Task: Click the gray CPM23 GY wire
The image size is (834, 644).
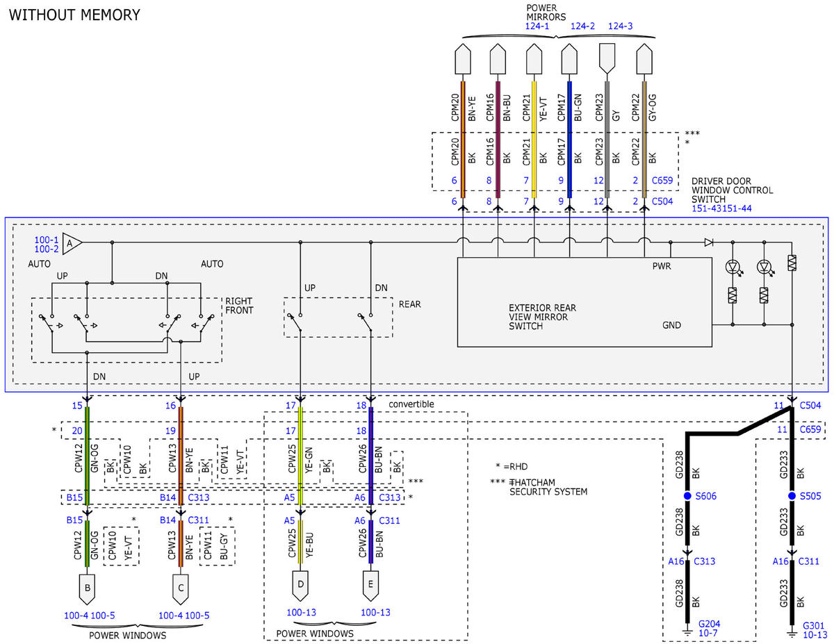Action: 607,139
